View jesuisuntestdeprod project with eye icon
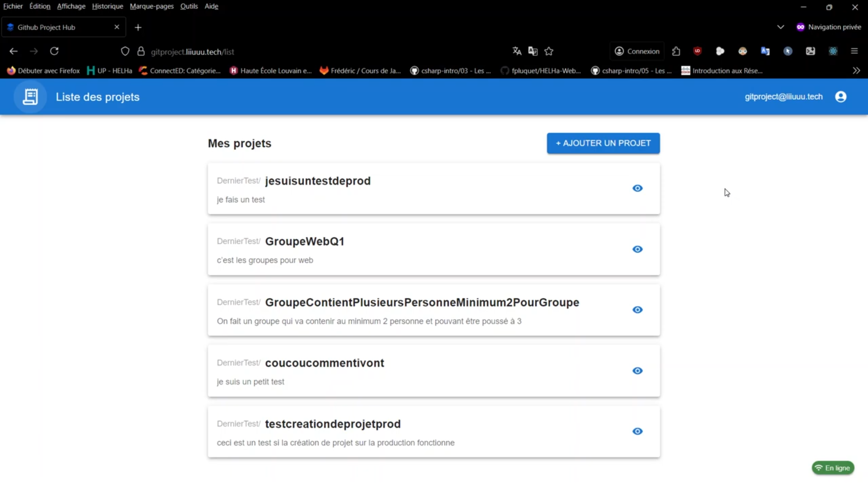Image resolution: width=868 pixels, height=488 pixels. click(637, 188)
